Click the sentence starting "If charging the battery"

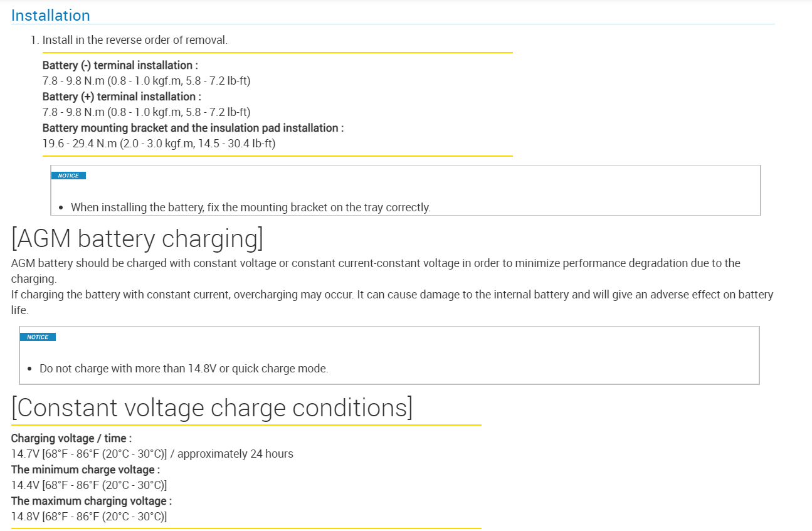pyautogui.click(x=392, y=295)
